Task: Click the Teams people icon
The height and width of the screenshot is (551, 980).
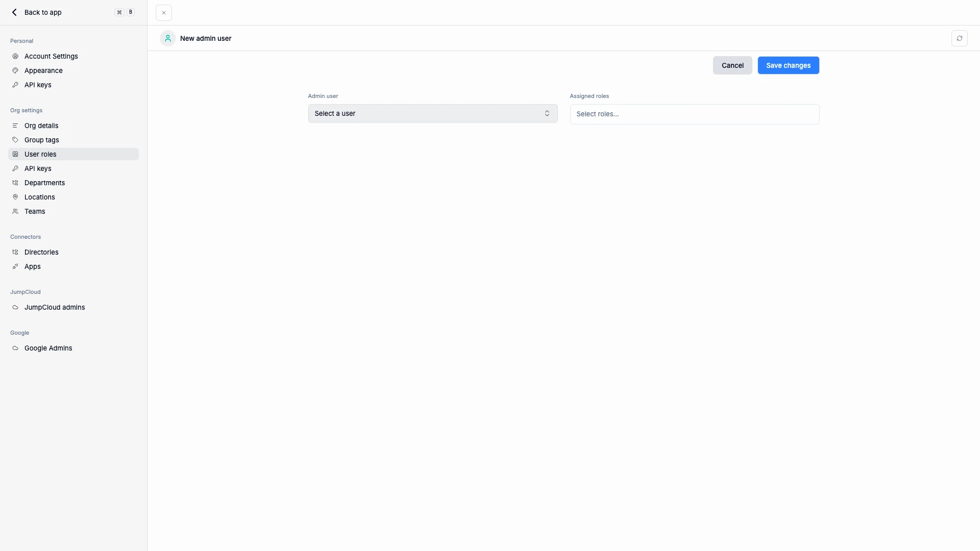Action: pos(15,211)
